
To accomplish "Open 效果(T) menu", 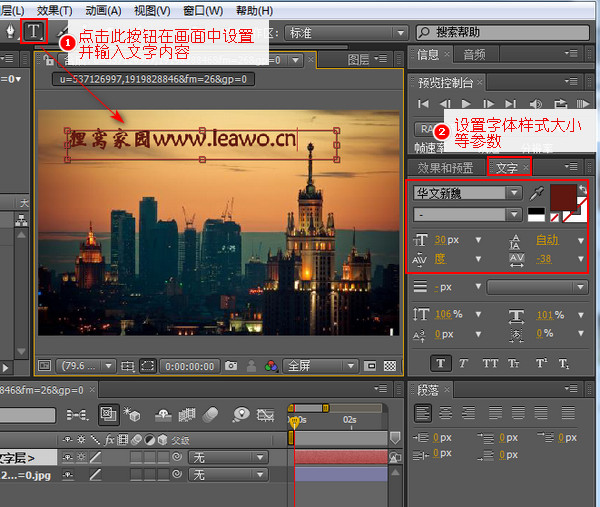I will [54, 11].
